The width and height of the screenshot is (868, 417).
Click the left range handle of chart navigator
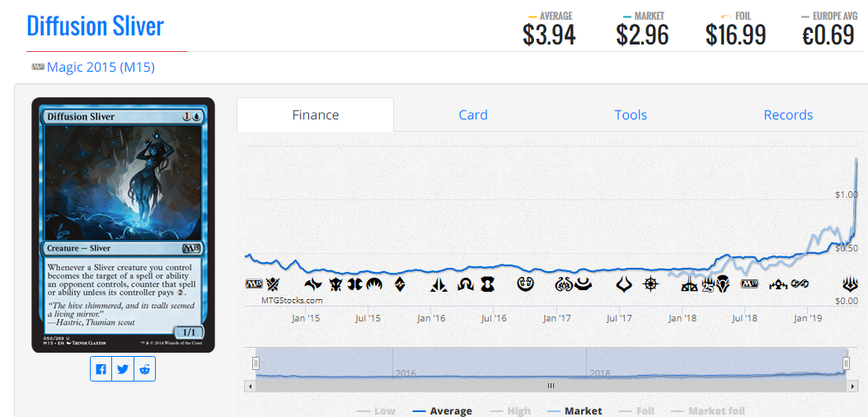256,363
